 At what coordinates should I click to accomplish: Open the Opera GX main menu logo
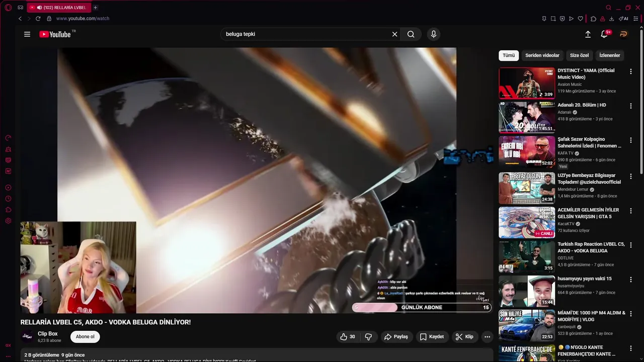8,8
